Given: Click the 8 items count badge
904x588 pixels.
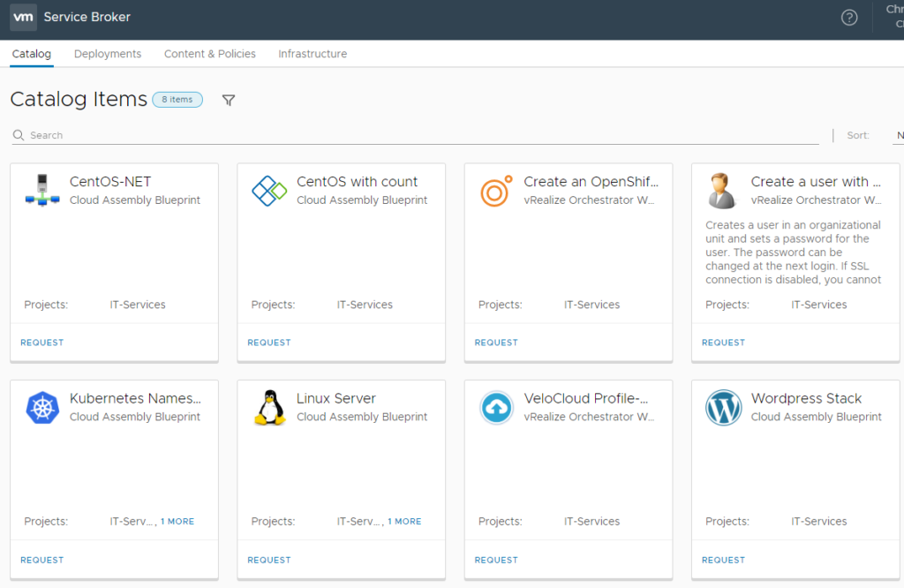Looking at the screenshot, I should [177, 100].
